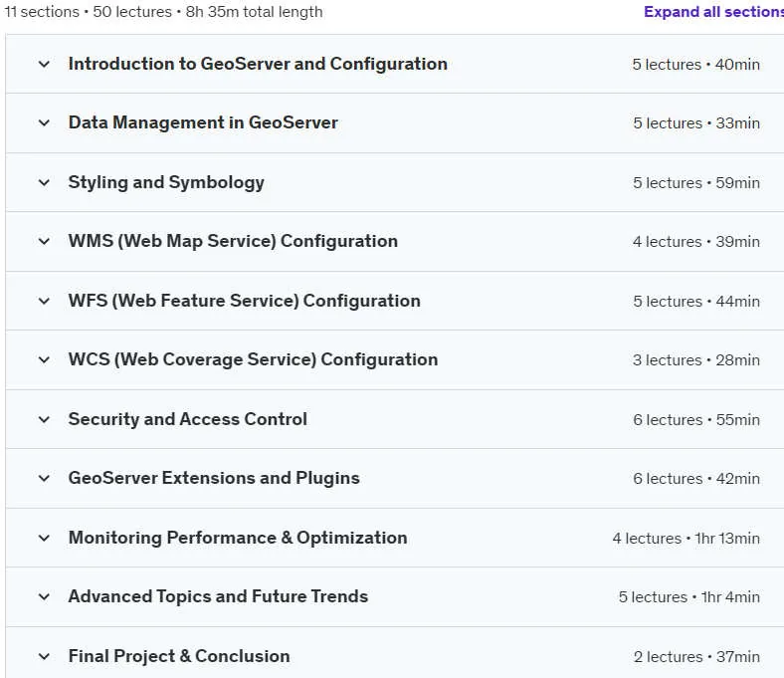Viewport: 784px width, 678px height.
Task: Expand Data Management in GeoServer chevron
Action: tap(44, 123)
